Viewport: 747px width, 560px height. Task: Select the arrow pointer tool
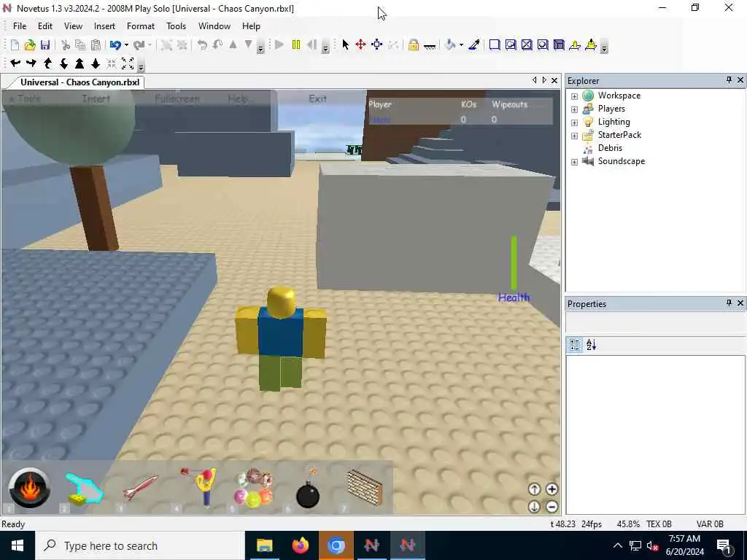click(345, 44)
